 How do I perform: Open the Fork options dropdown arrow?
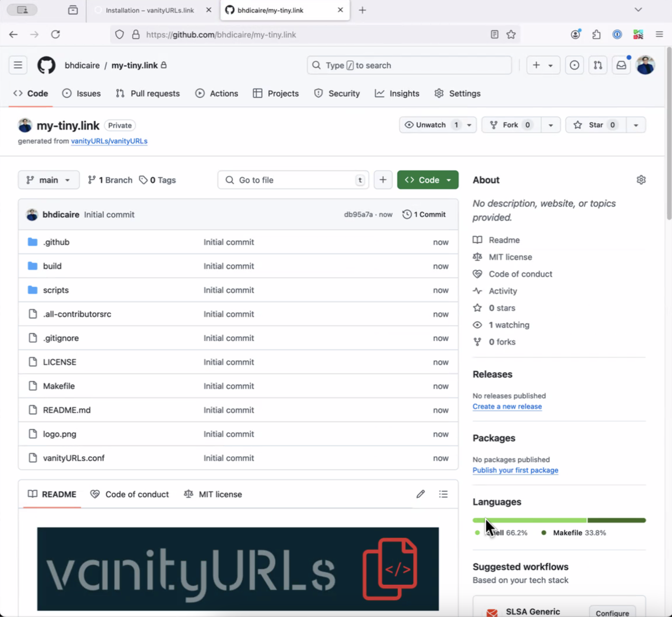point(550,125)
